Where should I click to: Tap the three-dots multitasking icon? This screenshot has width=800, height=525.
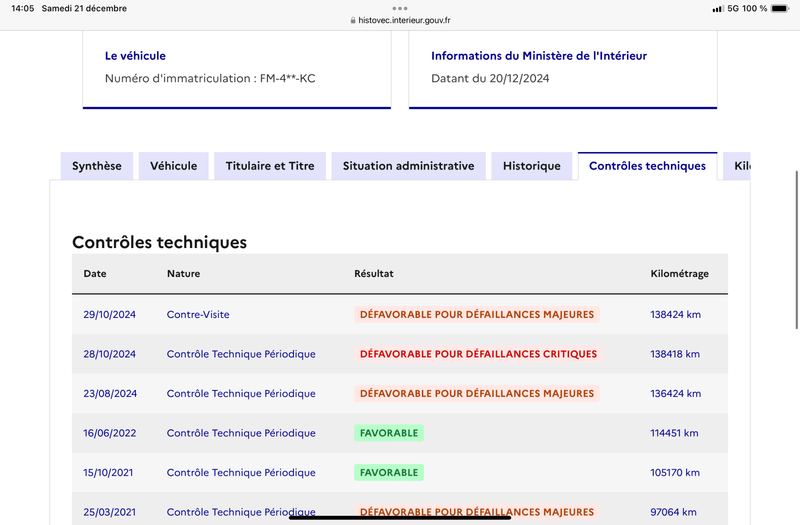click(x=400, y=8)
